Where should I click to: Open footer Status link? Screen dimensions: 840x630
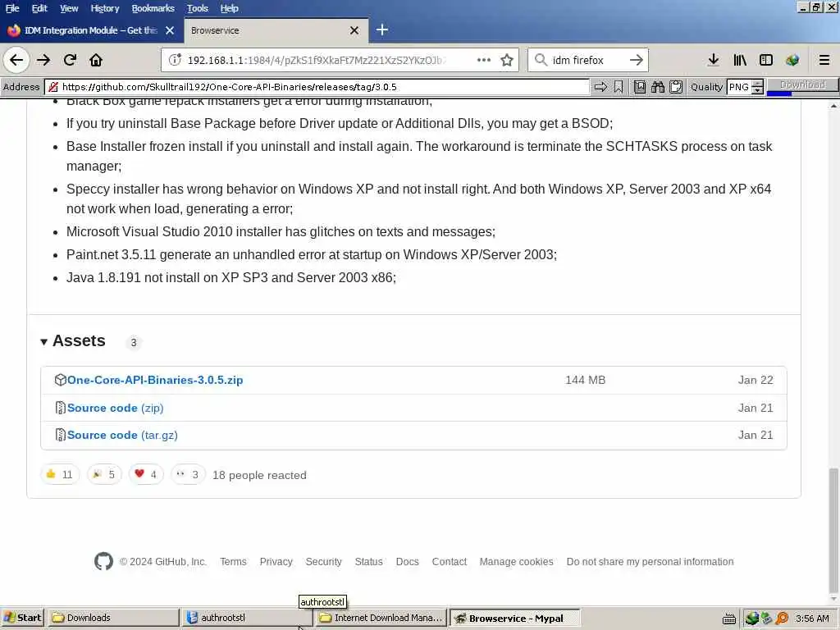[368, 561]
